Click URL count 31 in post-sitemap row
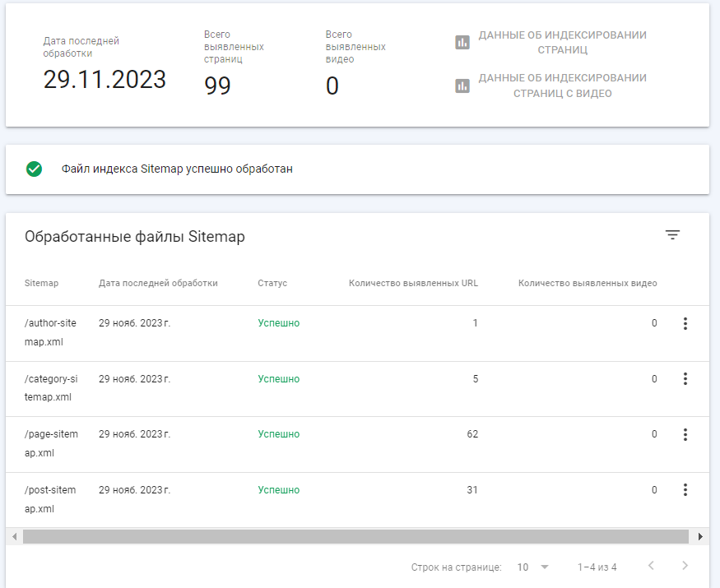This screenshot has width=720, height=588. 472,490
